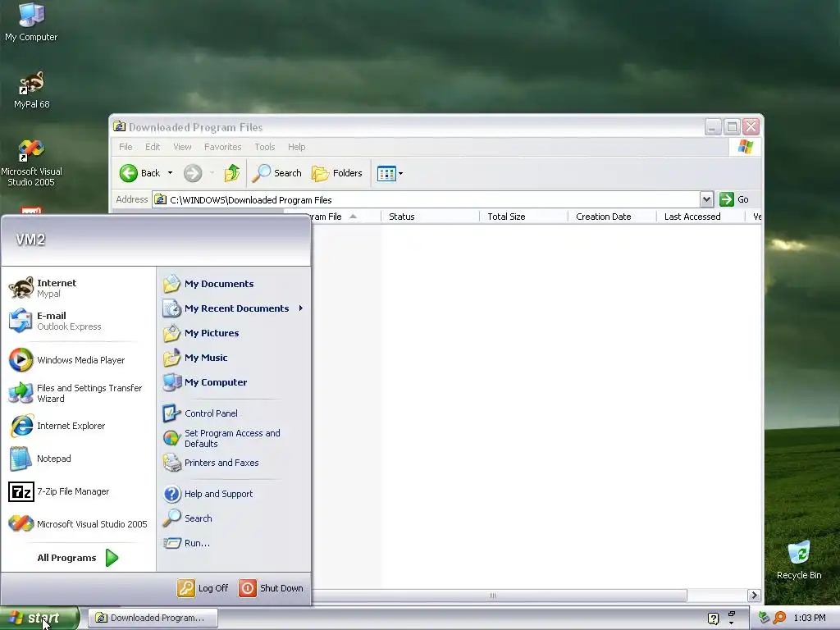Open My Documents in Start menu
840x630 pixels.
tap(234, 284)
